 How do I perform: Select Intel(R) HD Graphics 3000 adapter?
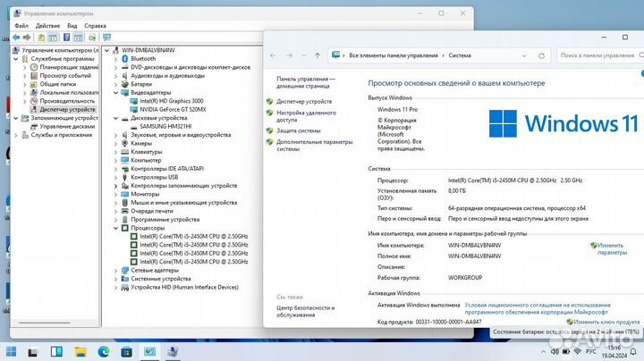point(171,101)
